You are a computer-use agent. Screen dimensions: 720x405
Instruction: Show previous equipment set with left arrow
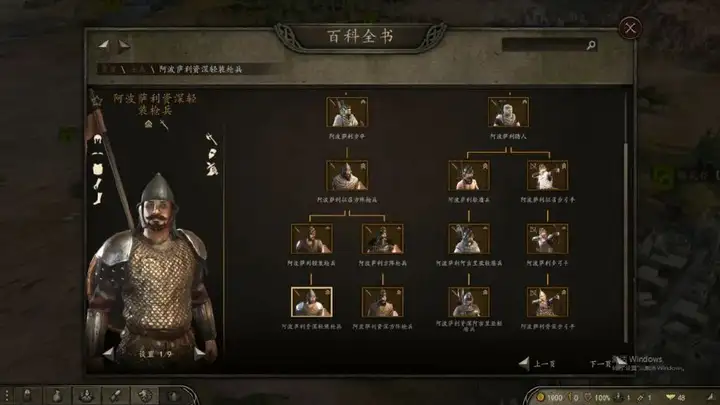[108, 354]
